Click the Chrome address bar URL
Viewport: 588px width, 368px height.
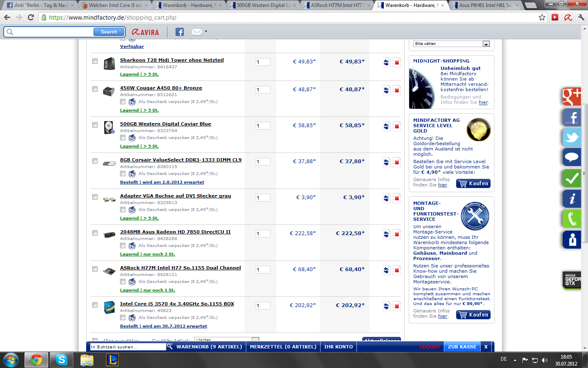pos(113,18)
